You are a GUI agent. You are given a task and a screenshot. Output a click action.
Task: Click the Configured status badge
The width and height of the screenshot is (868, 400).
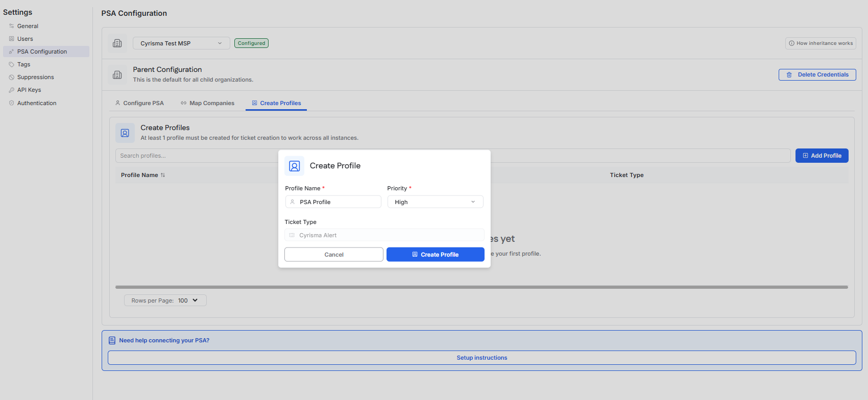251,43
